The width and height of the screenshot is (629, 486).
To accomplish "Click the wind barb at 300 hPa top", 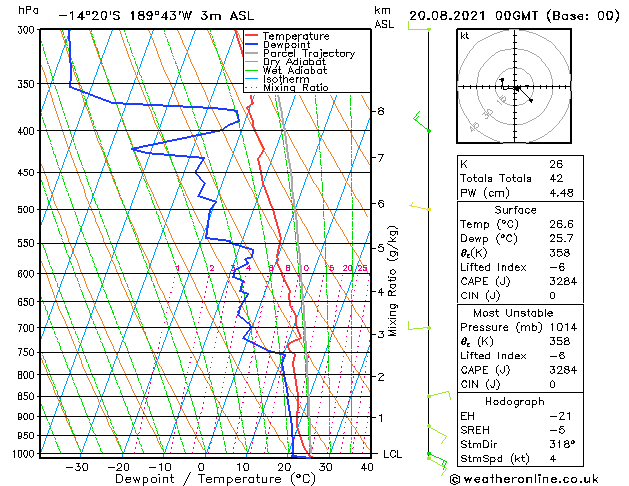I will point(419,26).
